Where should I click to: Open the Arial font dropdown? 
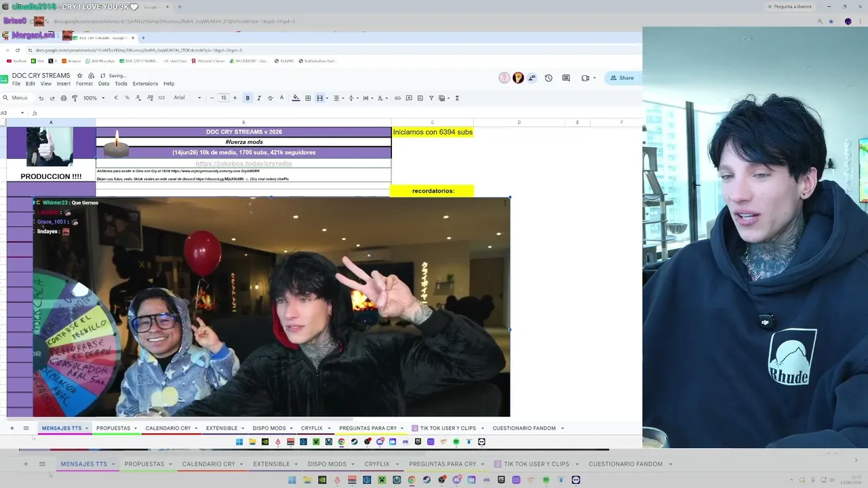187,98
